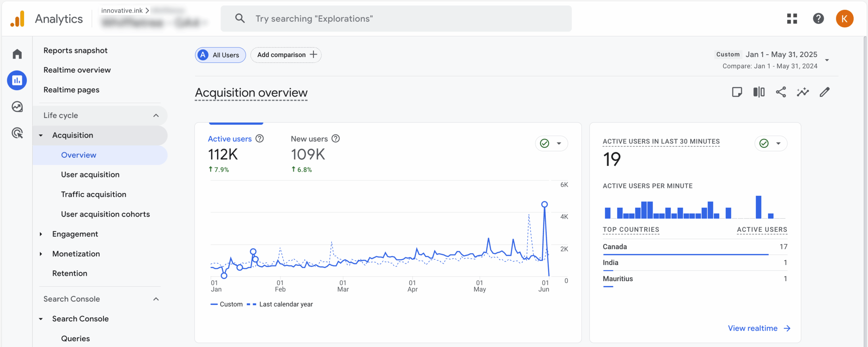Toggle the Edit comparisons icon

point(759,92)
